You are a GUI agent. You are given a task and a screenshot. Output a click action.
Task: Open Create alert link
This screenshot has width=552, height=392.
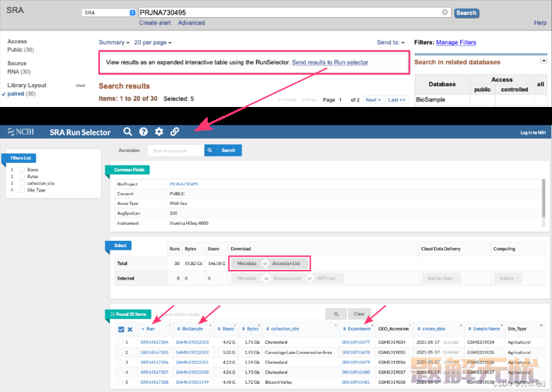tap(155, 23)
